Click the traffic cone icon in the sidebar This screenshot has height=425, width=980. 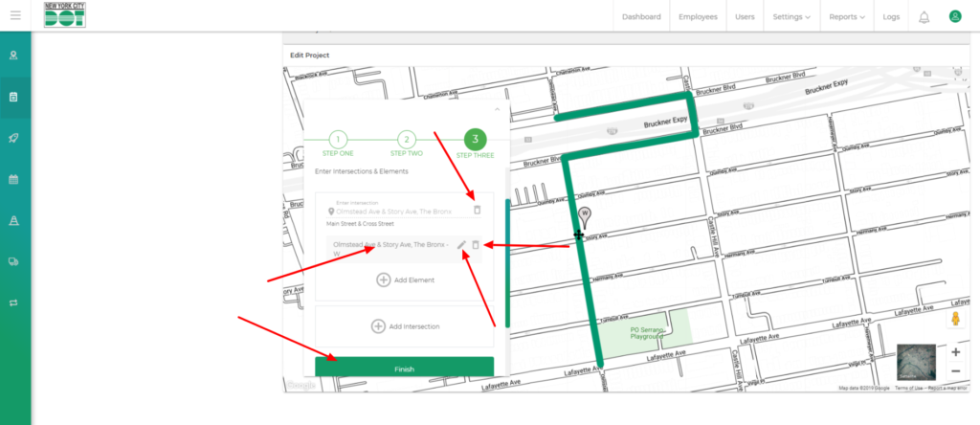pos(14,220)
